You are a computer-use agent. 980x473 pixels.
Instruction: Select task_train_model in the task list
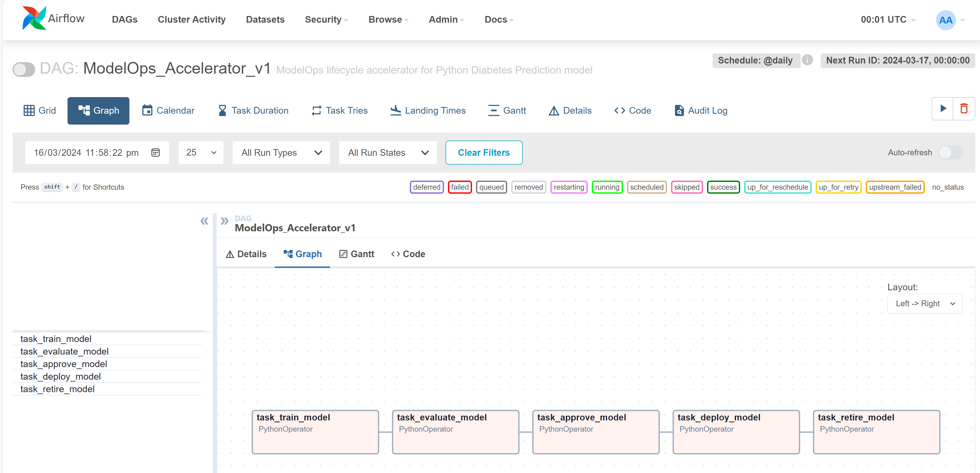(107, 339)
